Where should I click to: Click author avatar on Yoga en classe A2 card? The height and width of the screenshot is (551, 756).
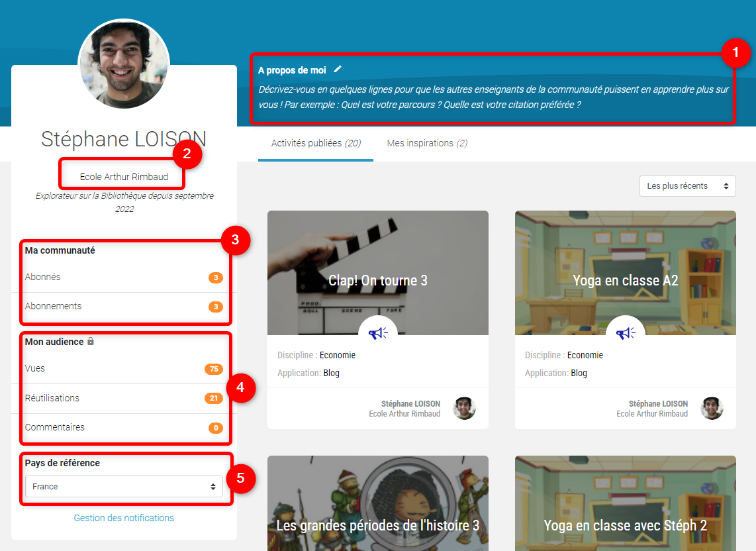coord(712,409)
